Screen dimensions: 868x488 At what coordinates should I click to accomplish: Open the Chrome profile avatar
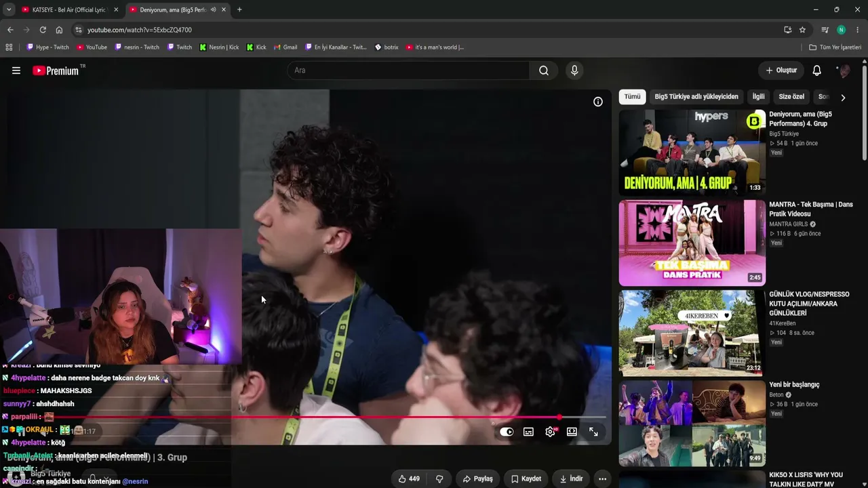841,30
